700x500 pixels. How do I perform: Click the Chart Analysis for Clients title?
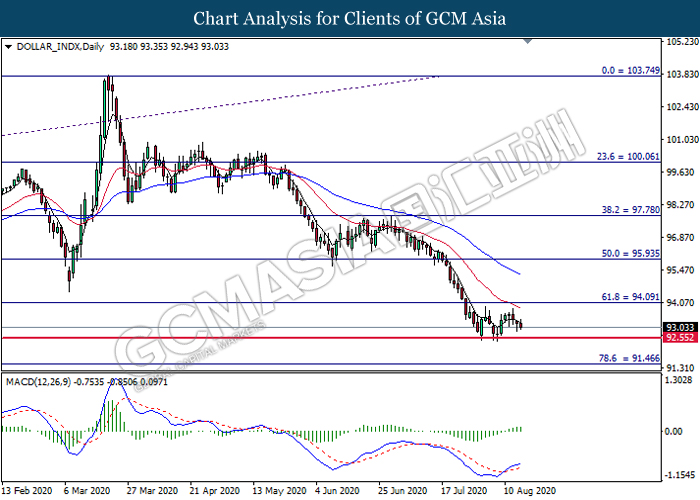350,18
